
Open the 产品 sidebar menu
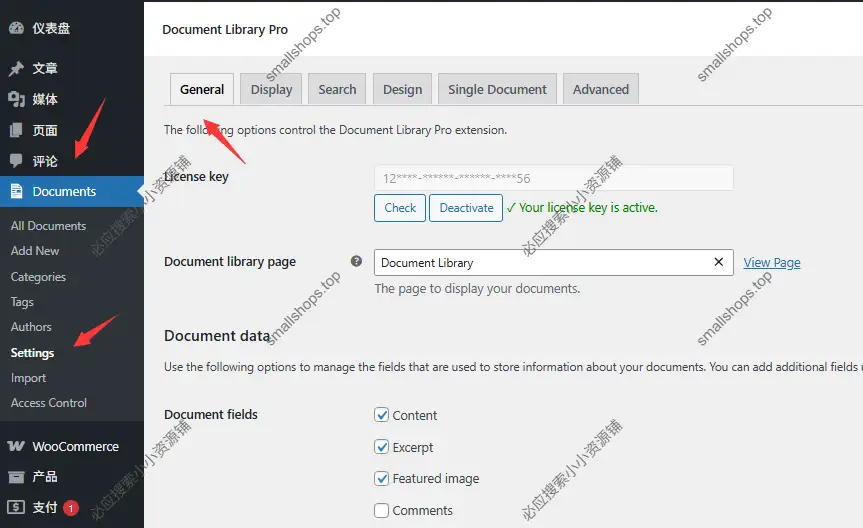point(72,477)
